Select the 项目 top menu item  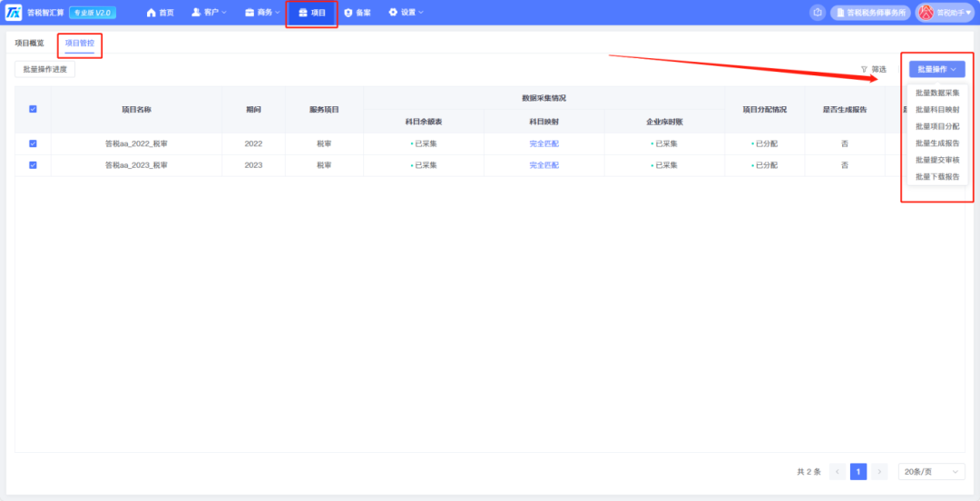point(312,13)
